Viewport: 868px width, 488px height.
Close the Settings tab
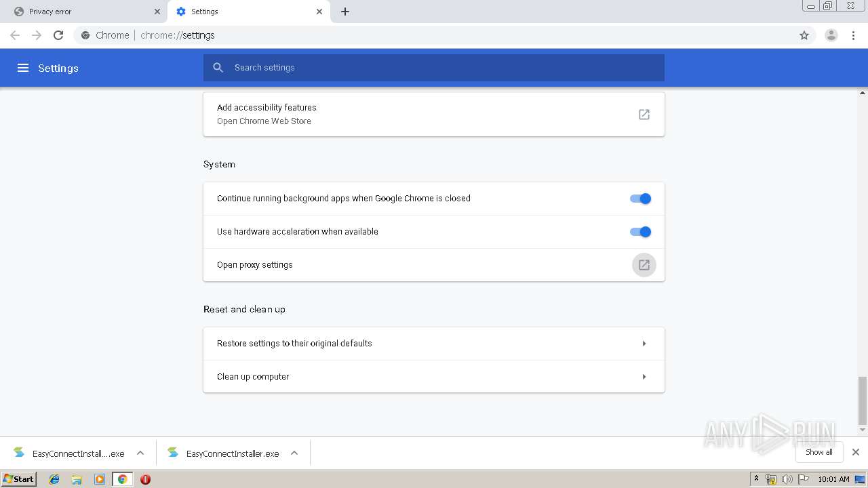[x=319, y=12]
